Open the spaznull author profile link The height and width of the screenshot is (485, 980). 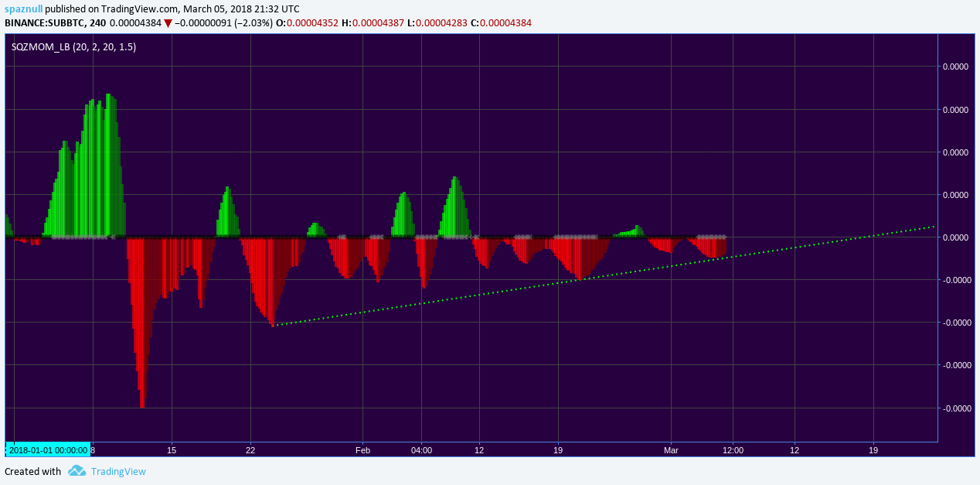click(23, 9)
